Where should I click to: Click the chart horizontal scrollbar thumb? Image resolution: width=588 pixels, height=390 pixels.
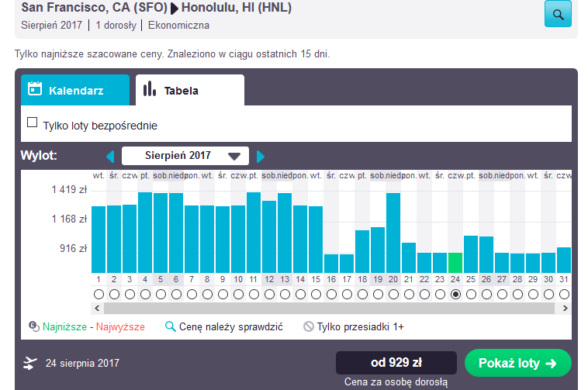(x=329, y=309)
